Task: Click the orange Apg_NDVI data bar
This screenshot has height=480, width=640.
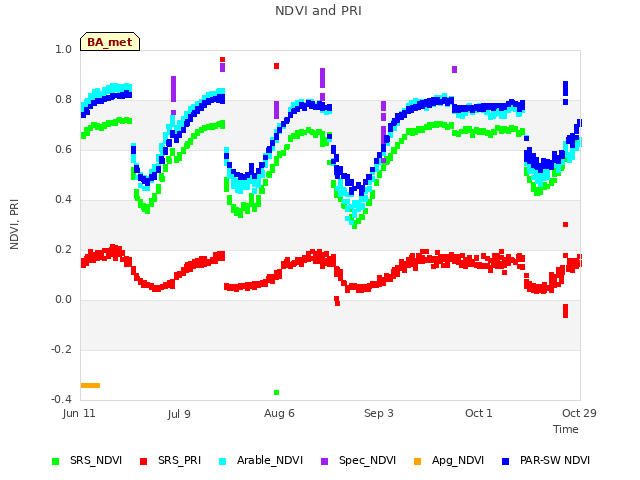Action: point(90,385)
